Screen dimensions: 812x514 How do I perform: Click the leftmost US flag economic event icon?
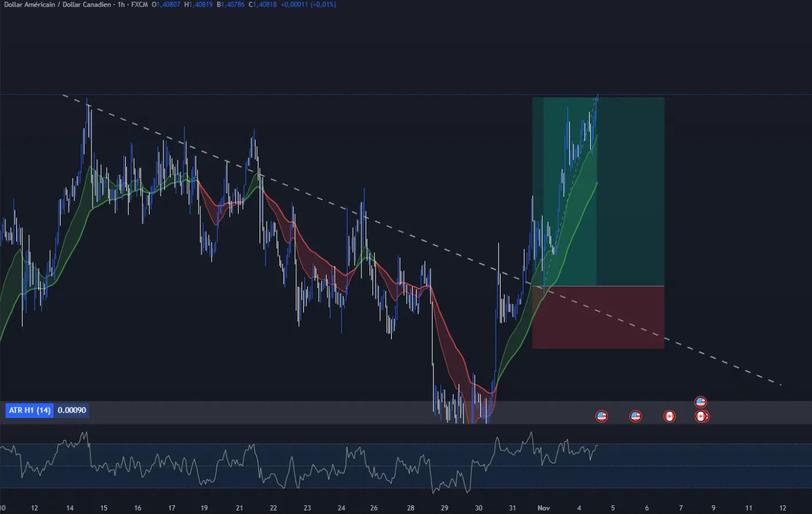click(601, 416)
